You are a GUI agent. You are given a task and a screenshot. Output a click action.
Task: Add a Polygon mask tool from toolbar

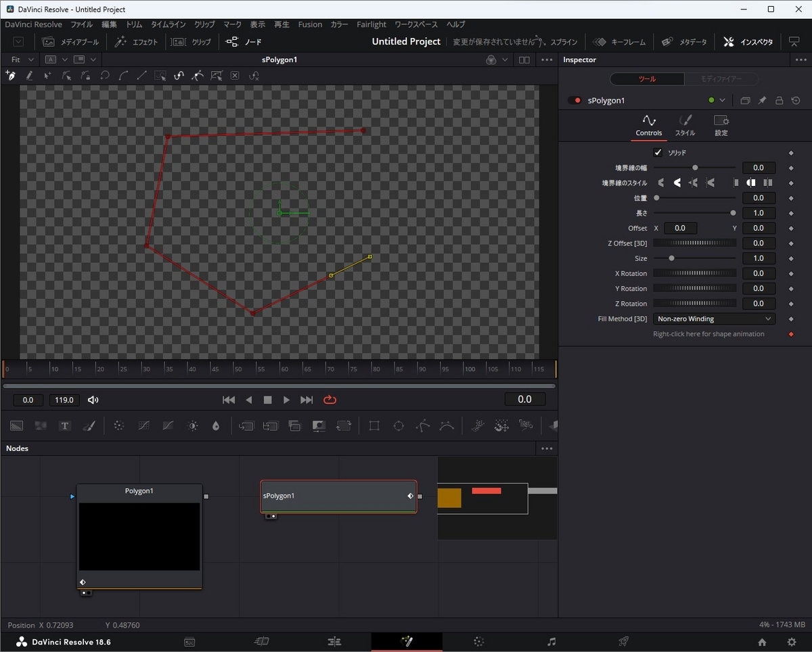pos(423,426)
